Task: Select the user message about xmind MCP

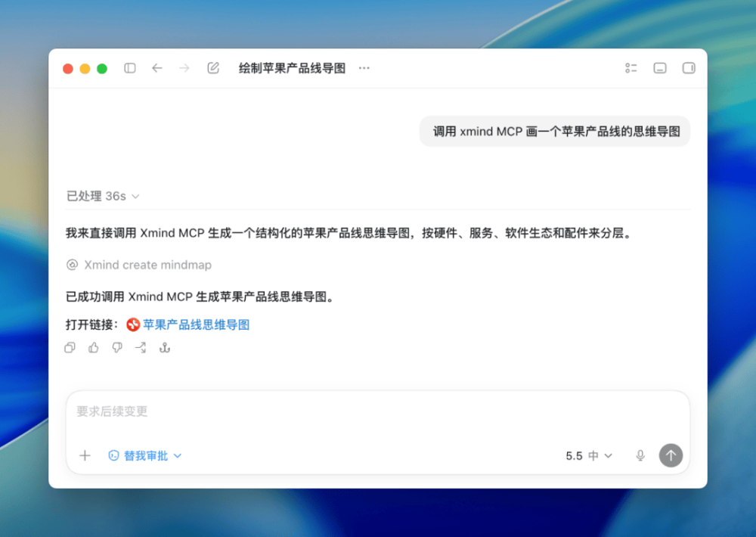Action: coord(556,132)
